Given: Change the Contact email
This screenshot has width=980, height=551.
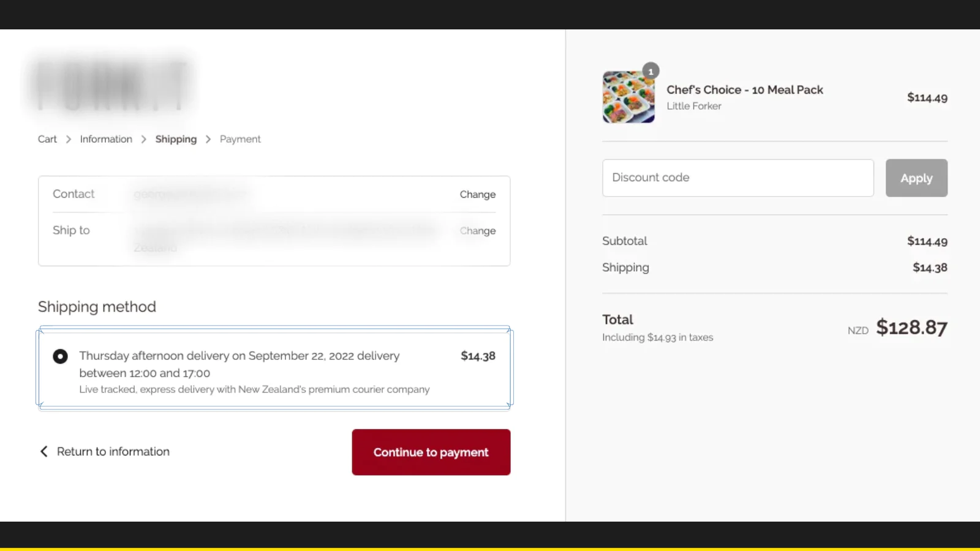Looking at the screenshot, I should point(477,195).
